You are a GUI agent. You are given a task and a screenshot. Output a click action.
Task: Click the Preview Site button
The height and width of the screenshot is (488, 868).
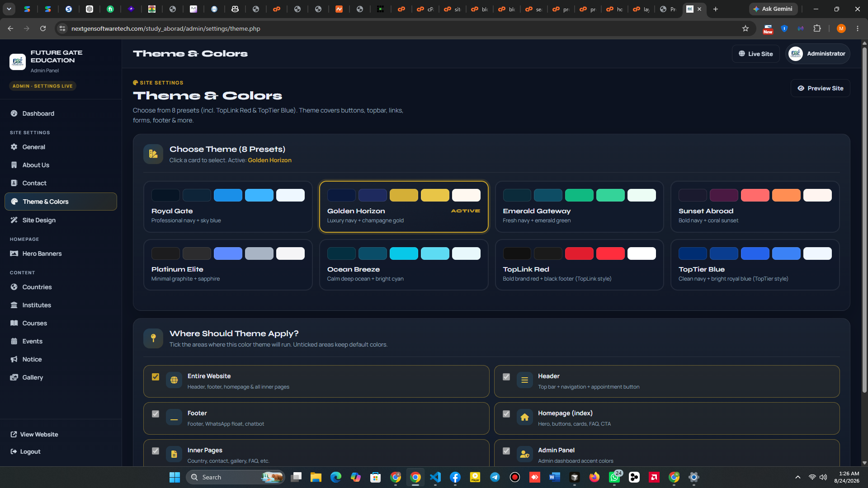pos(820,88)
